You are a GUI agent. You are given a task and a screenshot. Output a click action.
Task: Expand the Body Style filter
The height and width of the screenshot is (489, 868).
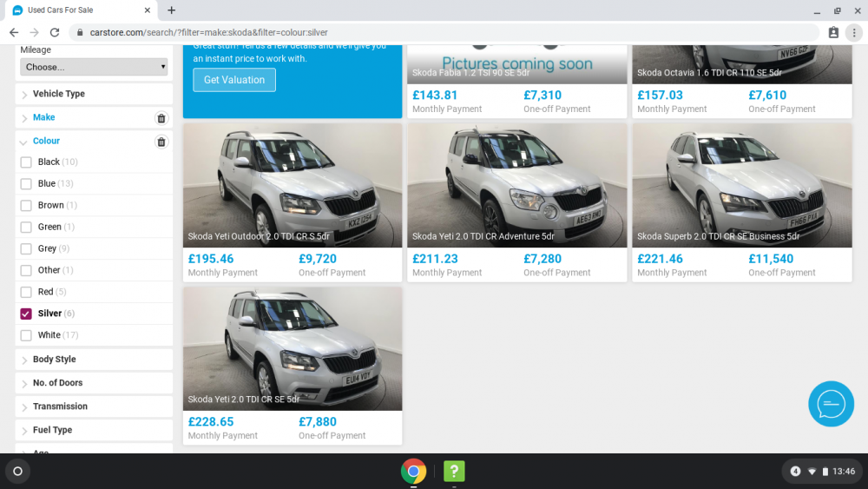click(x=94, y=359)
